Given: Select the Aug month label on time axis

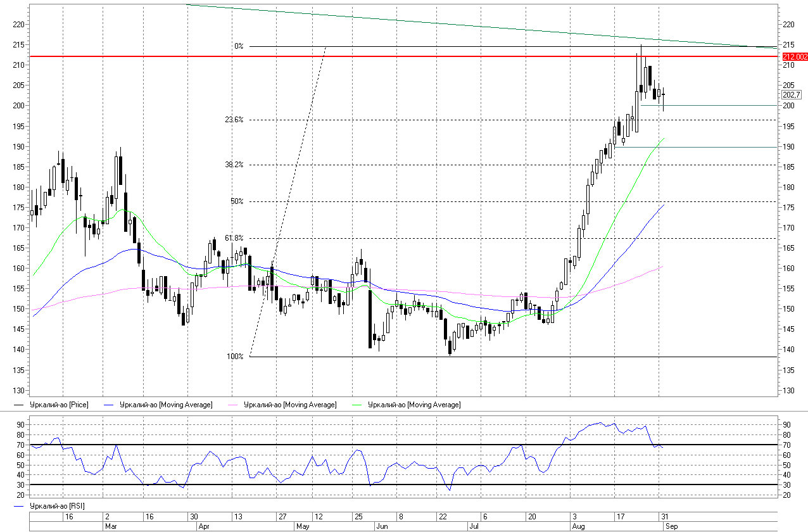Looking at the screenshot, I should (x=578, y=526).
